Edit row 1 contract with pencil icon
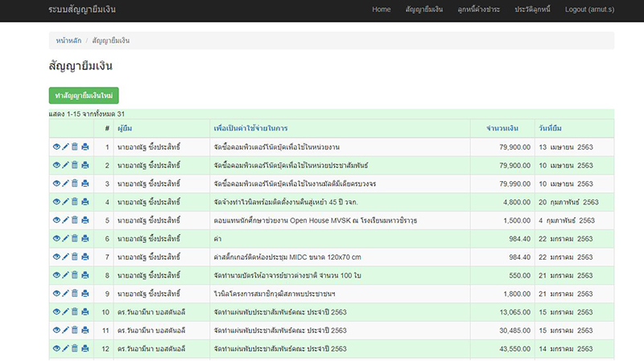Viewport: 644px width, 362px height. point(65,146)
